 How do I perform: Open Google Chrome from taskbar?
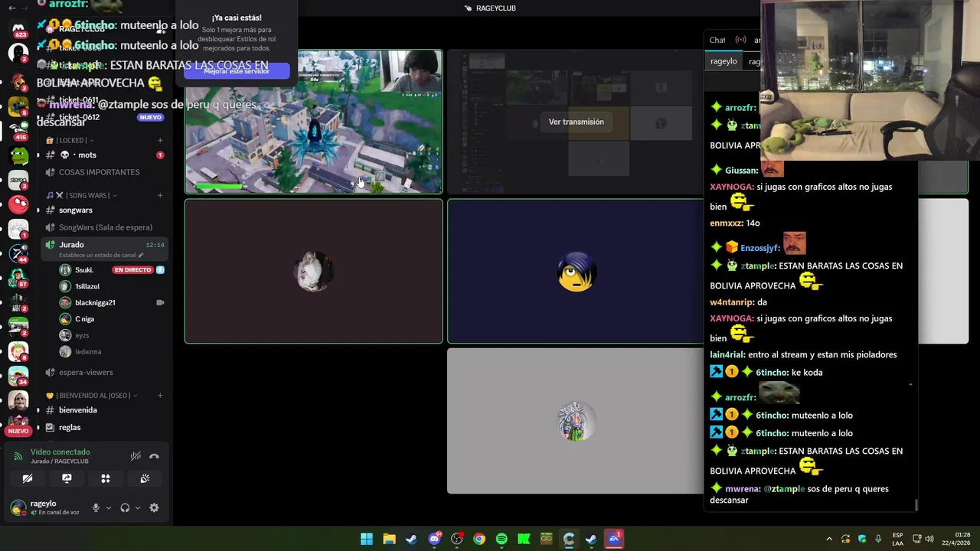click(479, 539)
